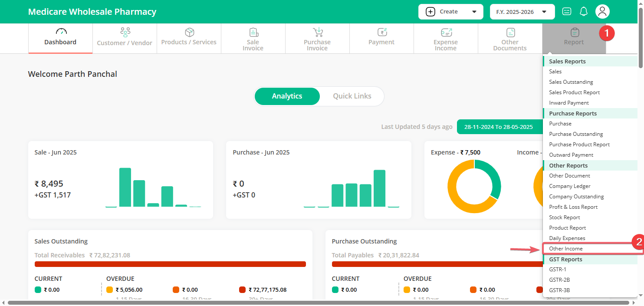Switch to the Quick Links view
The width and height of the screenshot is (644, 306).
pyautogui.click(x=352, y=96)
